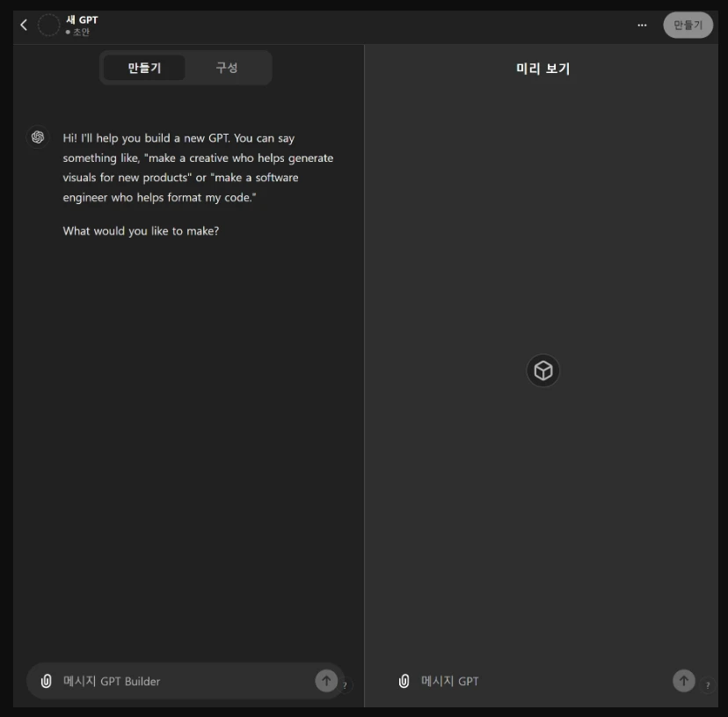Click the cube icon in the preview pane

click(542, 371)
